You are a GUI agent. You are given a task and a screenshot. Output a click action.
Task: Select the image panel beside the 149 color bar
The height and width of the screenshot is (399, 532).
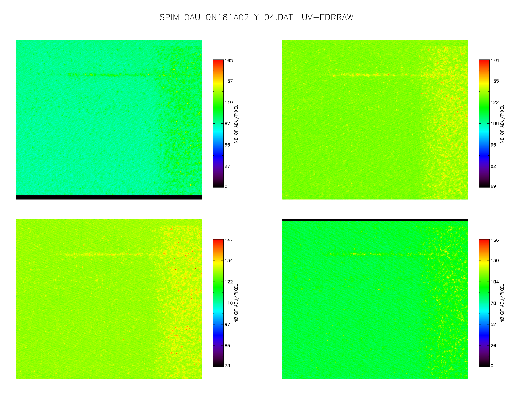tap(375, 119)
